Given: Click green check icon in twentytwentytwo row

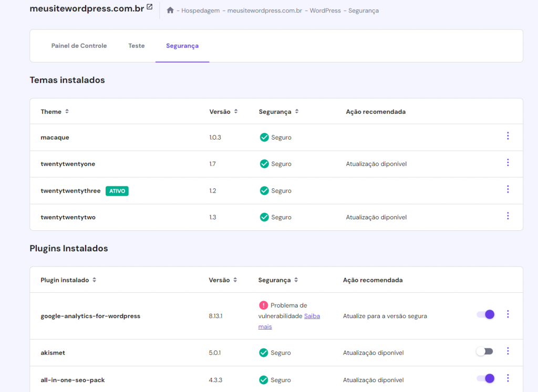Looking at the screenshot, I should [264, 217].
